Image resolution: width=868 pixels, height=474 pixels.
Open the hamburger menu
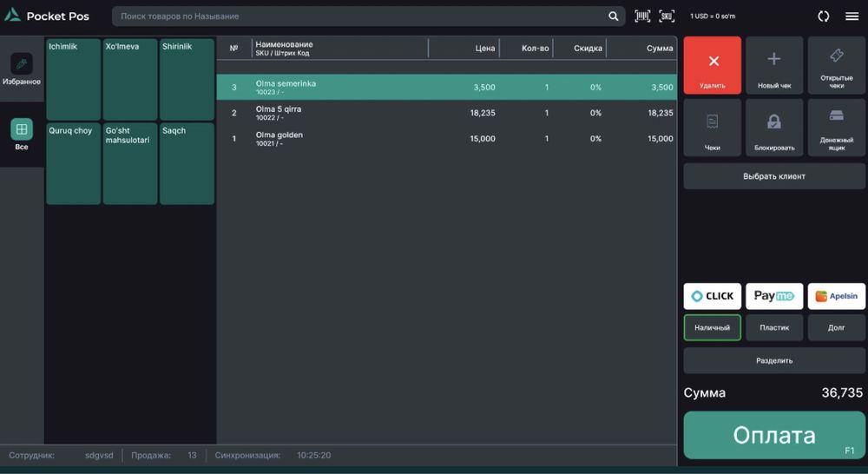click(x=852, y=16)
